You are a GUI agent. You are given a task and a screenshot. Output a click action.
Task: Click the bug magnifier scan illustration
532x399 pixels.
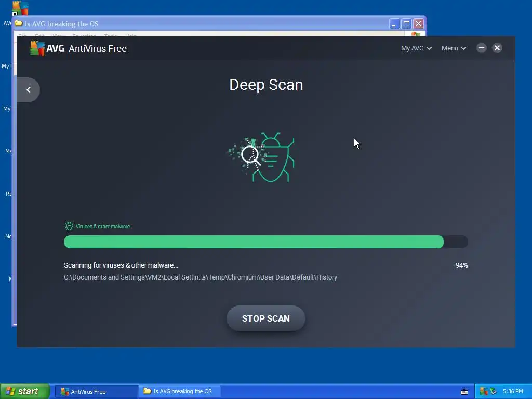(261, 157)
